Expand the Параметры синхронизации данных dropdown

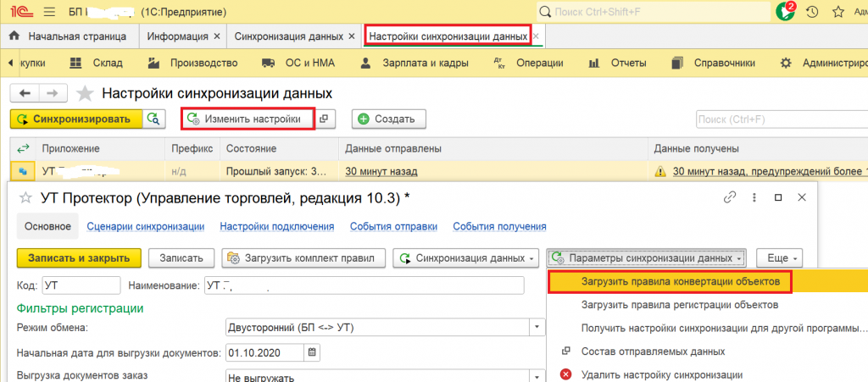point(647,258)
